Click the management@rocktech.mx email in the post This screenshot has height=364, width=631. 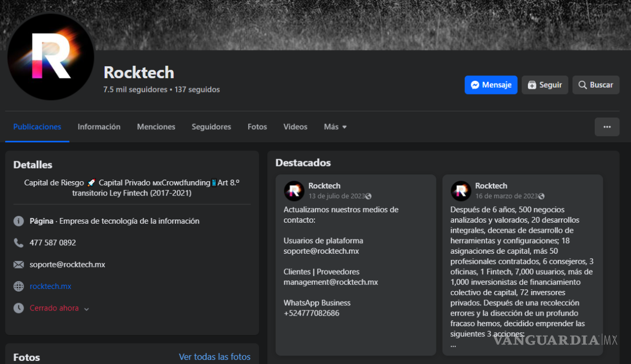coord(331,282)
